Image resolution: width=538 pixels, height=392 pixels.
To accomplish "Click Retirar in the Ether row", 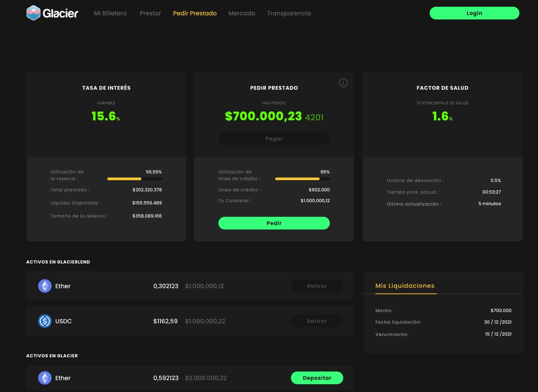I will tap(317, 286).
